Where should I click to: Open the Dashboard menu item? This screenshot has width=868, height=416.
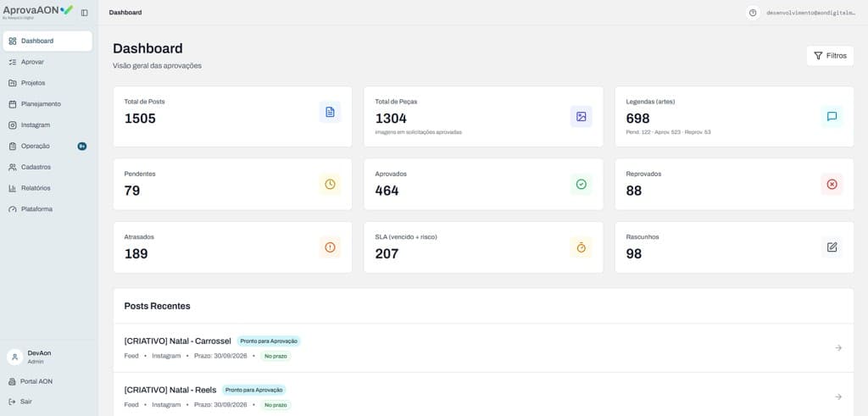pos(47,41)
